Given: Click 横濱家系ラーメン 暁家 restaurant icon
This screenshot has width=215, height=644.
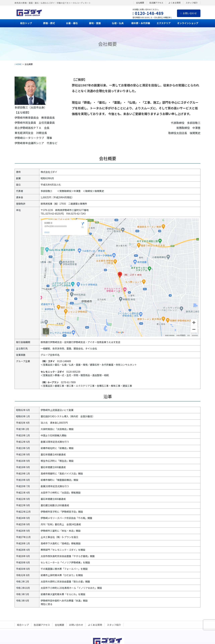Looking at the screenshot, I should 163,227.
